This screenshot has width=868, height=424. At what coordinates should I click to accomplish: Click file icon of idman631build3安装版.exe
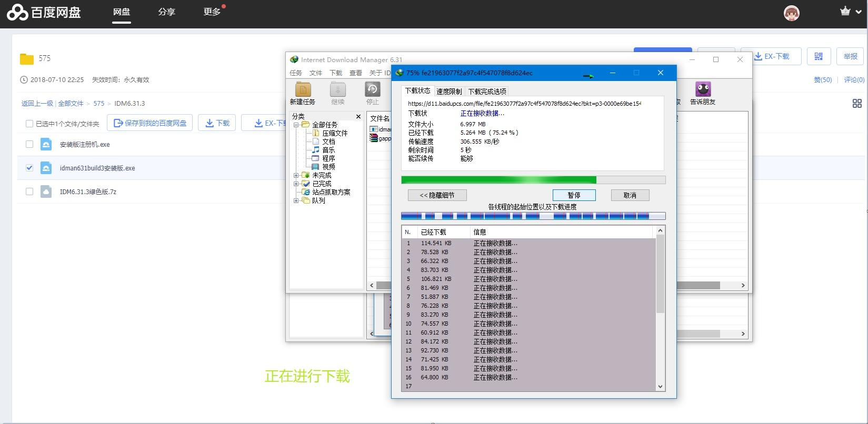pyautogui.click(x=46, y=168)
